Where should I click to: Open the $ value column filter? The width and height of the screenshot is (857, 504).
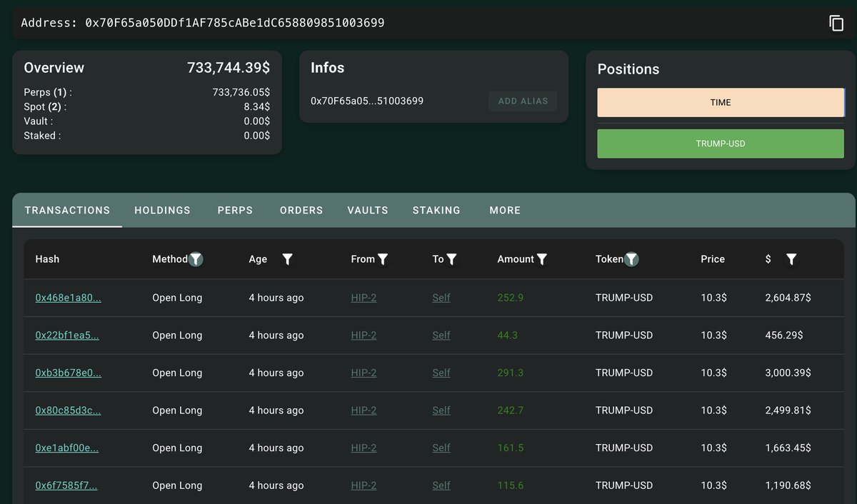(x=791, y=259)
